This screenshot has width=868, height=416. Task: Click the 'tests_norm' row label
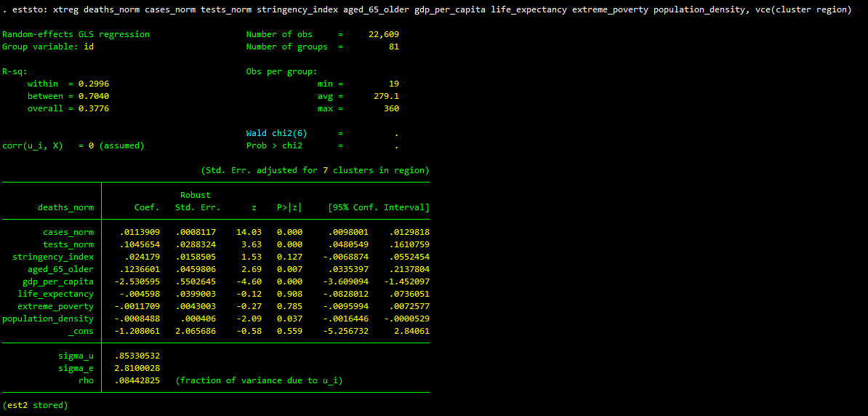point(68,244)
